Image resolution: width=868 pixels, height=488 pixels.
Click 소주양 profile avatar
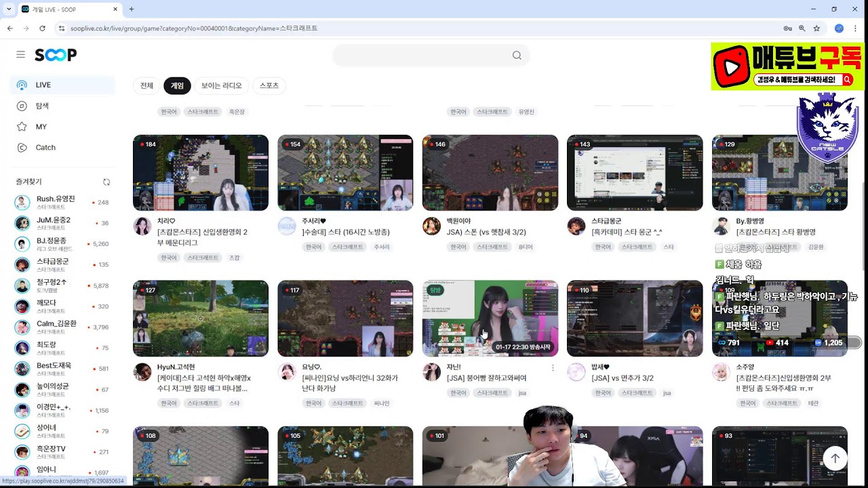[x=722, y=372]
